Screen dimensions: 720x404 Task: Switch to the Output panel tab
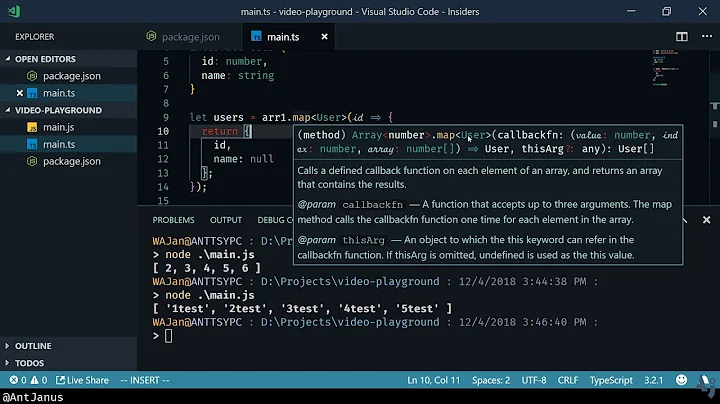coord(225,220)
